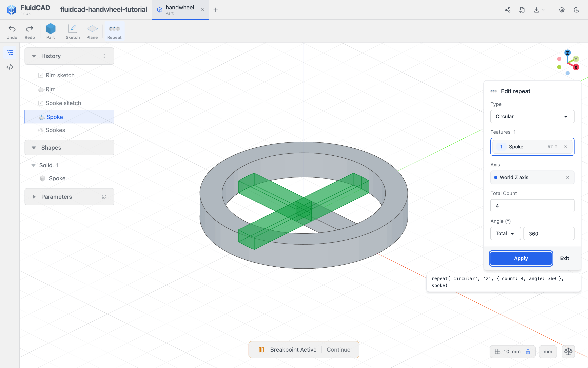This screenshot has width=588, height=368.
Task: Click the measure scale icon
Action: click(568, 351)
